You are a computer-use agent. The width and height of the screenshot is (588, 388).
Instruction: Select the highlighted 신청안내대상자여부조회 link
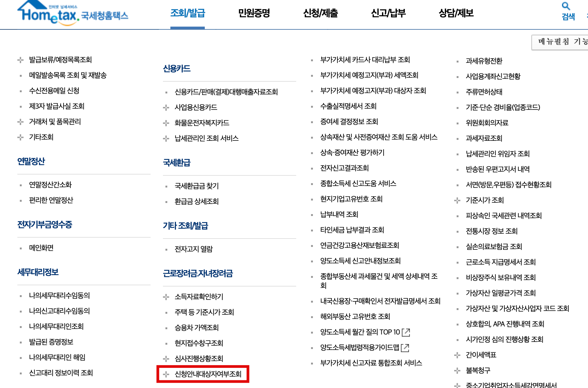coord(207,374)
